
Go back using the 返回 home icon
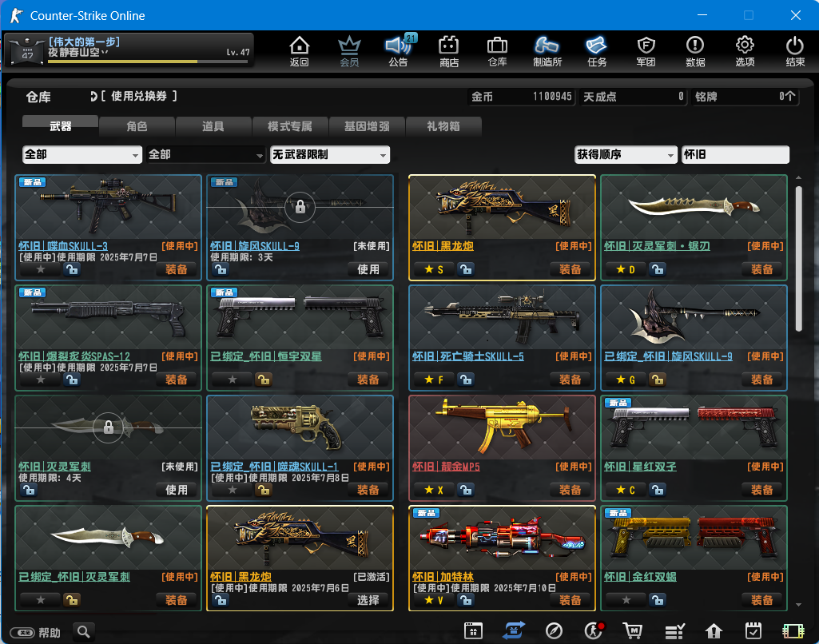pyautogui.click(x=300, y=51)
